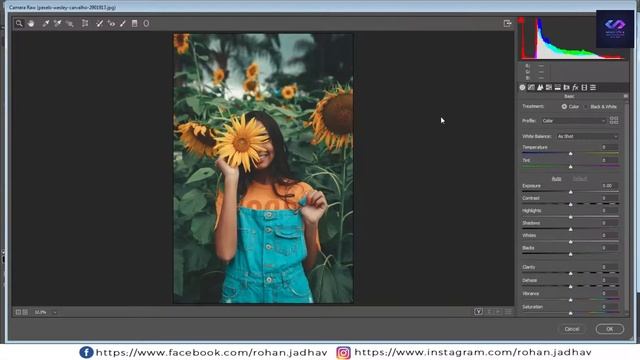
Task: Select the Transform tool
Action: point(85,24)
